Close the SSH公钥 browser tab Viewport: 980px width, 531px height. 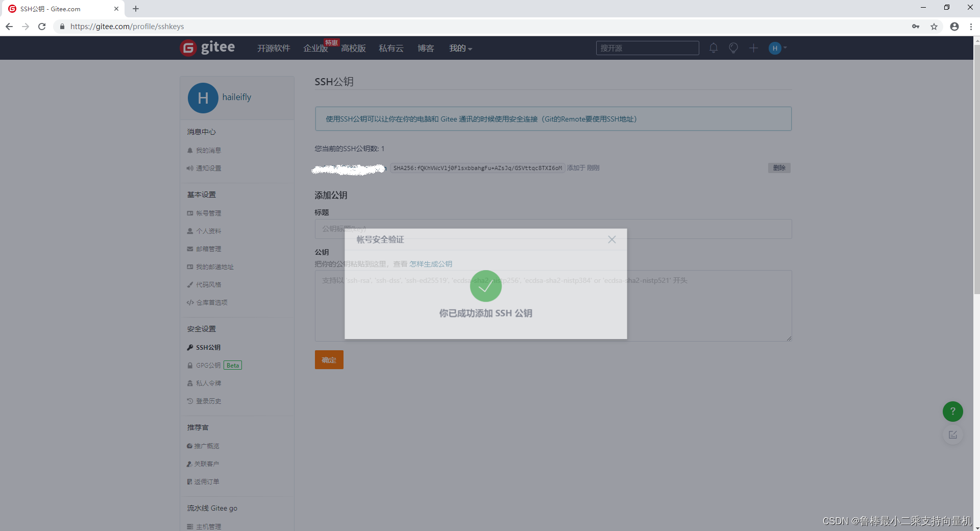click(116, 9)
